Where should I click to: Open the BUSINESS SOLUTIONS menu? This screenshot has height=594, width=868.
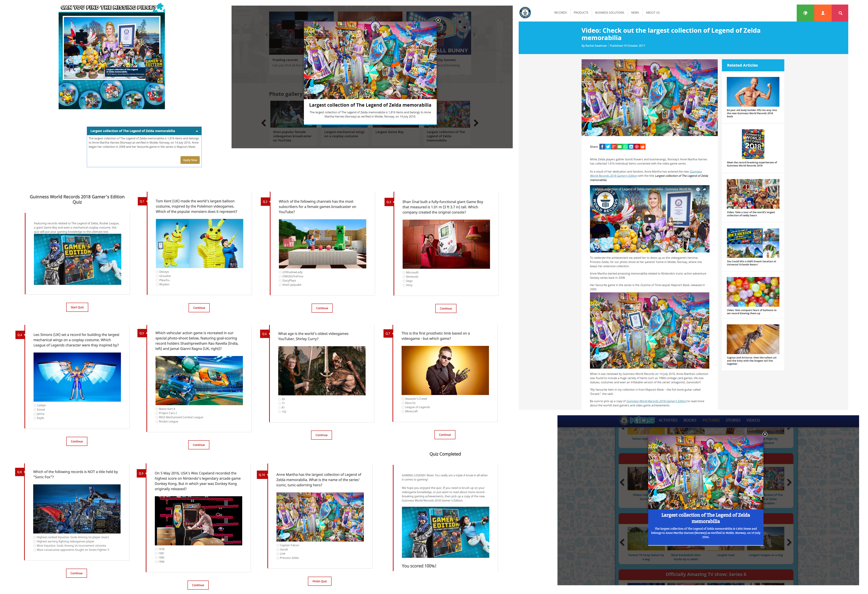pyautogui.click(x=610, y=13)
